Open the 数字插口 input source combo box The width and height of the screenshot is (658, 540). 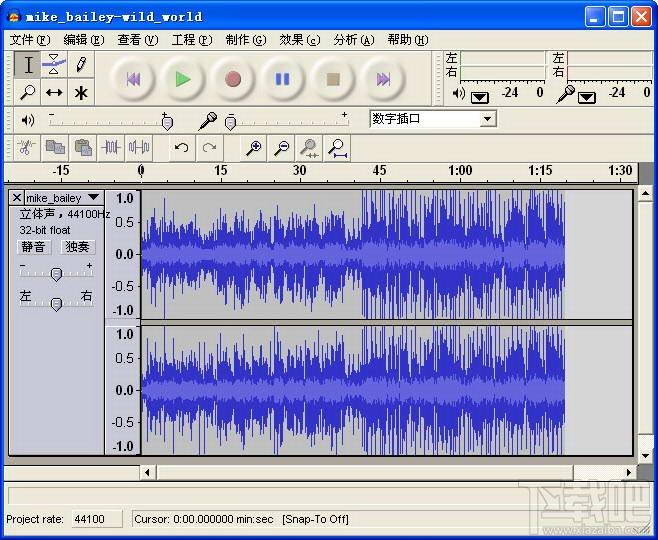(433, 119)
